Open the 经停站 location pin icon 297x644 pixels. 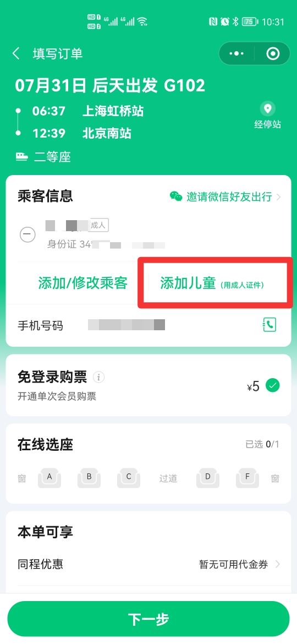coord(267,109)
